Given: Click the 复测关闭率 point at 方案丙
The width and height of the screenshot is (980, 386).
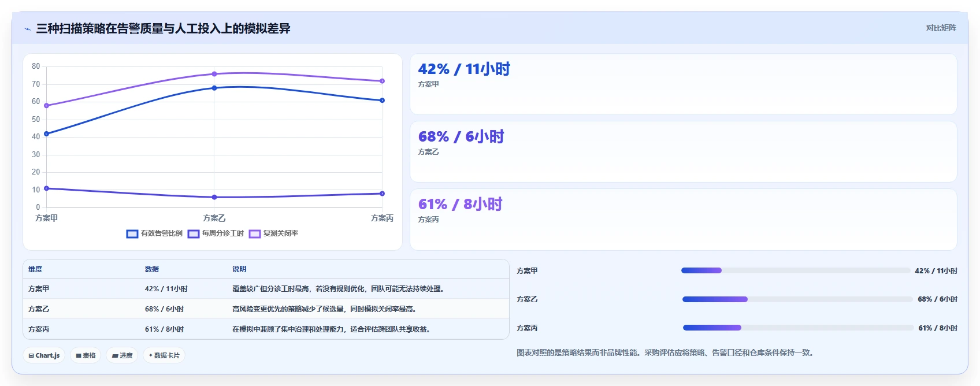Looking at the screenshot, I should (382, 81).
